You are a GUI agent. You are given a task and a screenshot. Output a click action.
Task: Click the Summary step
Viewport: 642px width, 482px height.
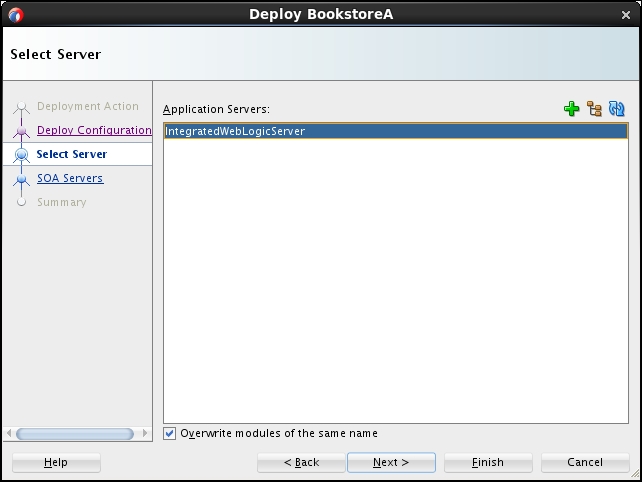(62, 202)
